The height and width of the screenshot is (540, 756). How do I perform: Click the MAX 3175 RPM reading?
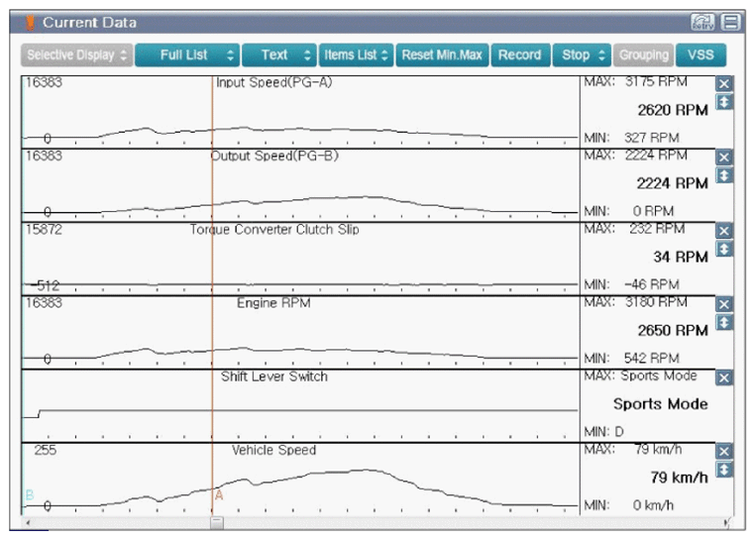635,81
